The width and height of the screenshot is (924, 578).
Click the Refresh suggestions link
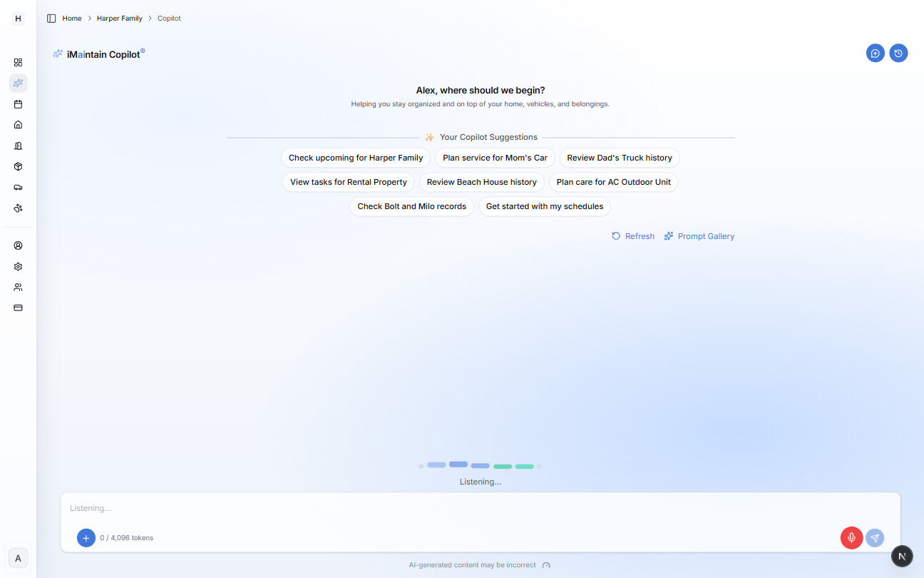point(632,235)
